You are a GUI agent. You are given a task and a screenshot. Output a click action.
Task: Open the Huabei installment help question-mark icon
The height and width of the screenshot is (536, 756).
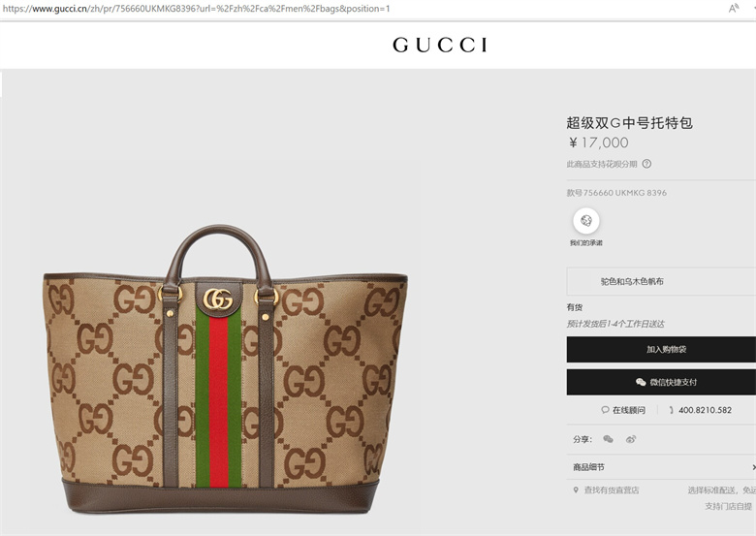[x=646, y=164]
